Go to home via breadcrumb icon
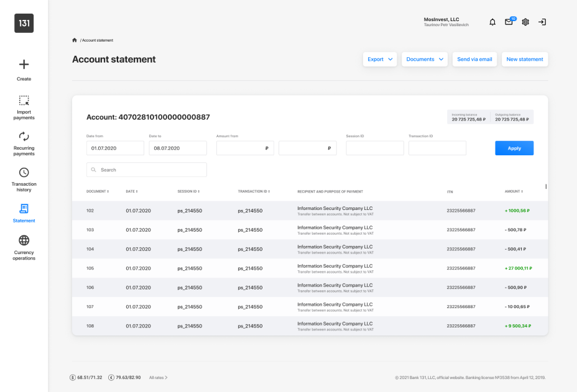The image size is (577, 392). click(75, 40)
